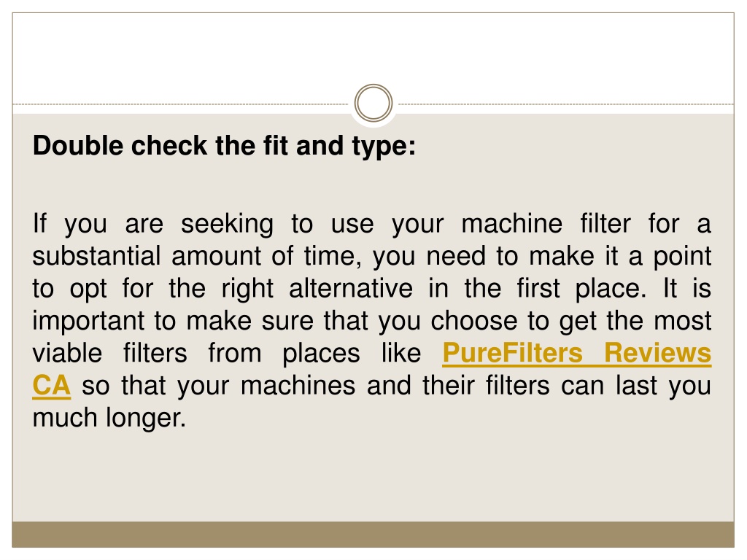Click the word 'important' in the paragraph
This screenshot has width=747, height=560.
[88, 322]
